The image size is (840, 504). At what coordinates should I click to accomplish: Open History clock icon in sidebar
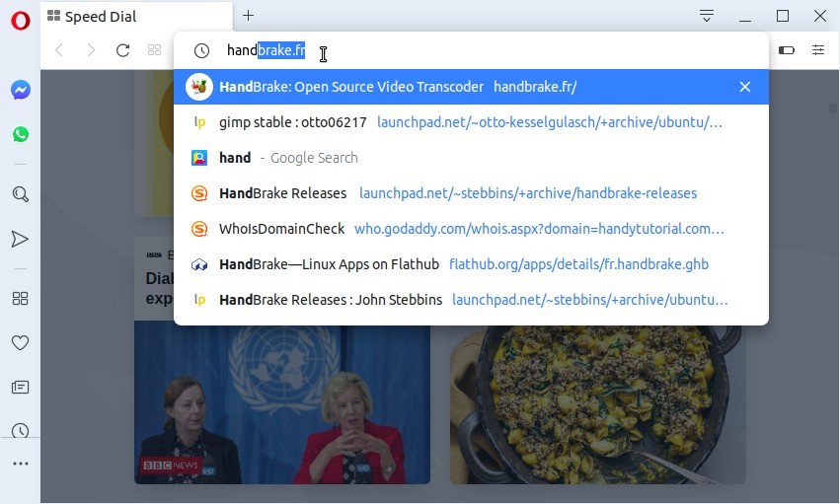point(21,431)
